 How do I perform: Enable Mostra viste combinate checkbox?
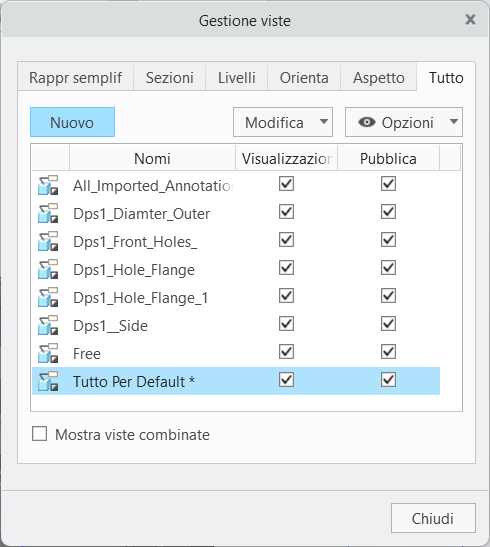coord(39,434)
